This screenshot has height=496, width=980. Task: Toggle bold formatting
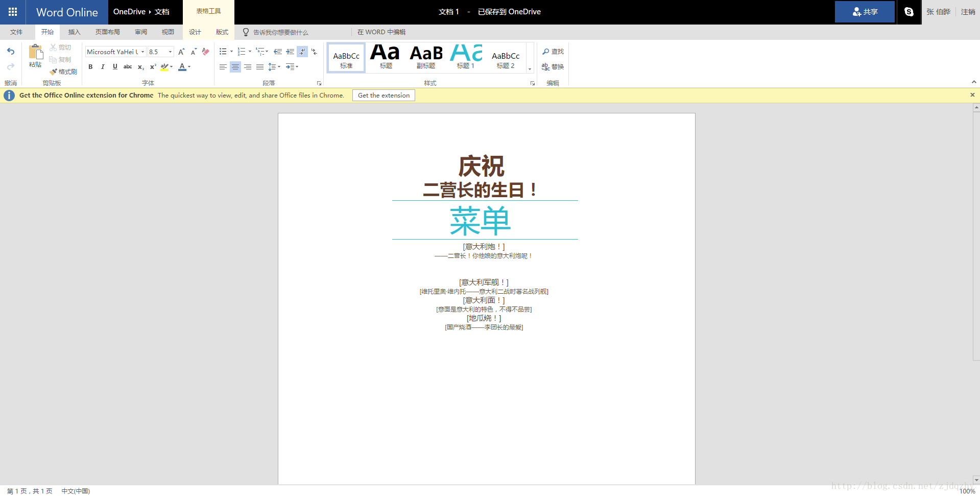90,67
